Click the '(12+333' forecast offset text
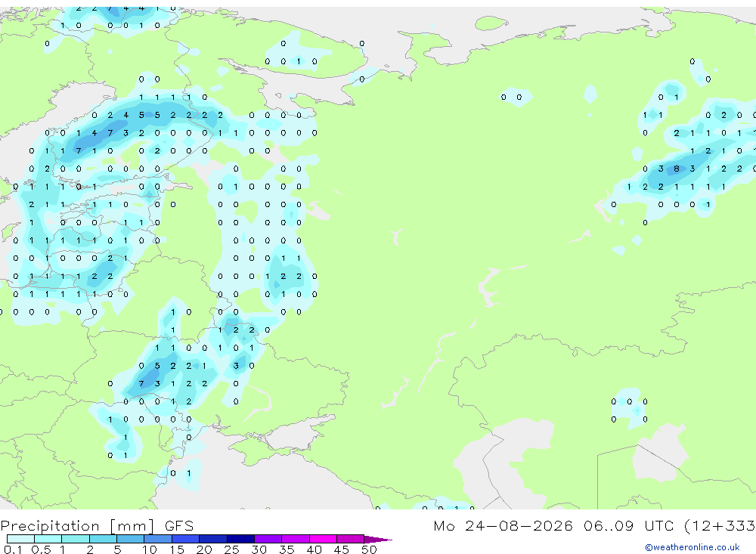The width and height of the screenshot is (756, 554). tap(720, 526)
